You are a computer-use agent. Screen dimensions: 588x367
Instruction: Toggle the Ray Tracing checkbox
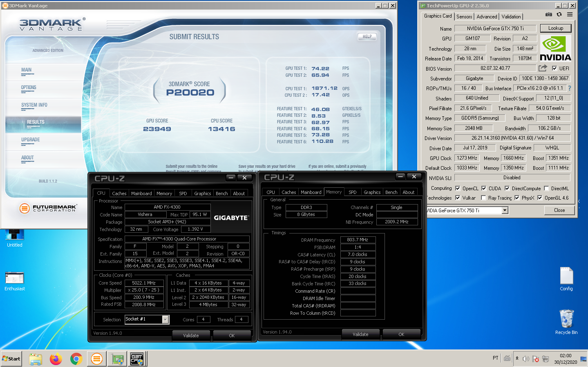483,198
